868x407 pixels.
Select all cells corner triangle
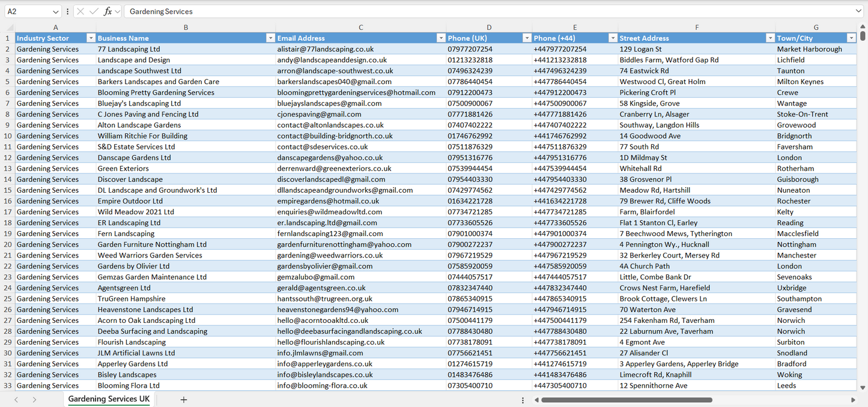[9, 28]
